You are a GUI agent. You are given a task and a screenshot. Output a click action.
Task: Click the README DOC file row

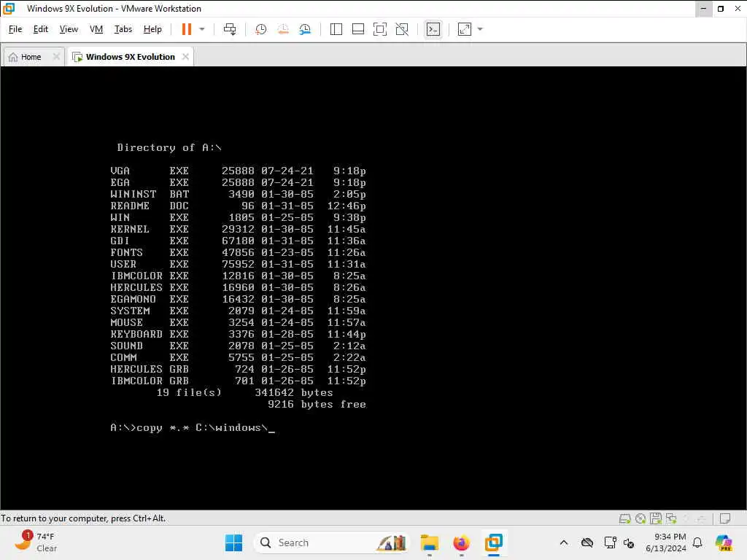tap(238, 206)
